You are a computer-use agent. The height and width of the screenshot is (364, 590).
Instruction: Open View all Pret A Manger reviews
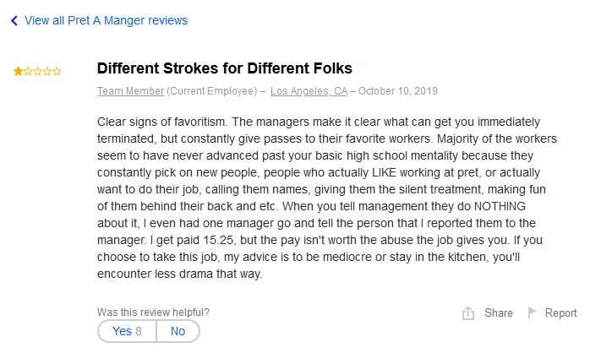[x=106, y=20]
